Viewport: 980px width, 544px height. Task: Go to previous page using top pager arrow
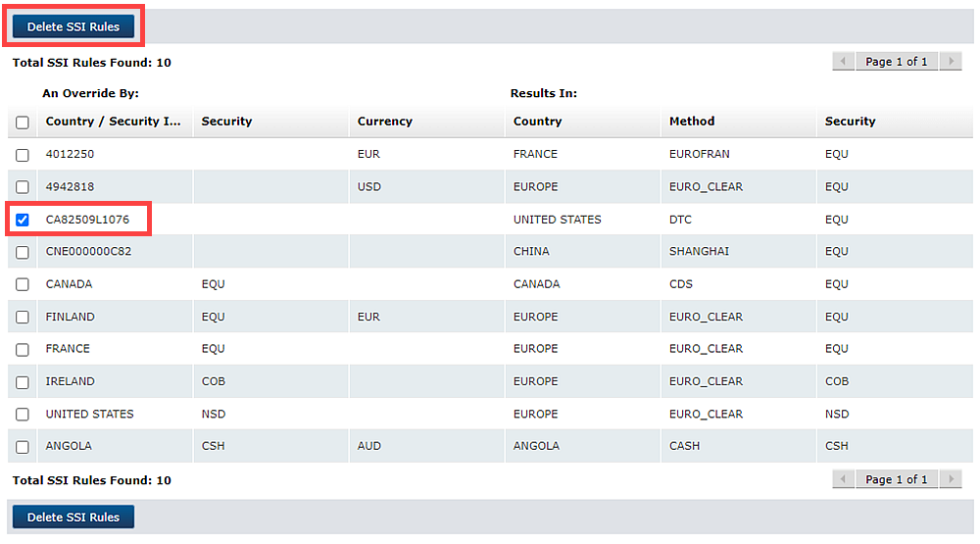[x=843, y=62]
